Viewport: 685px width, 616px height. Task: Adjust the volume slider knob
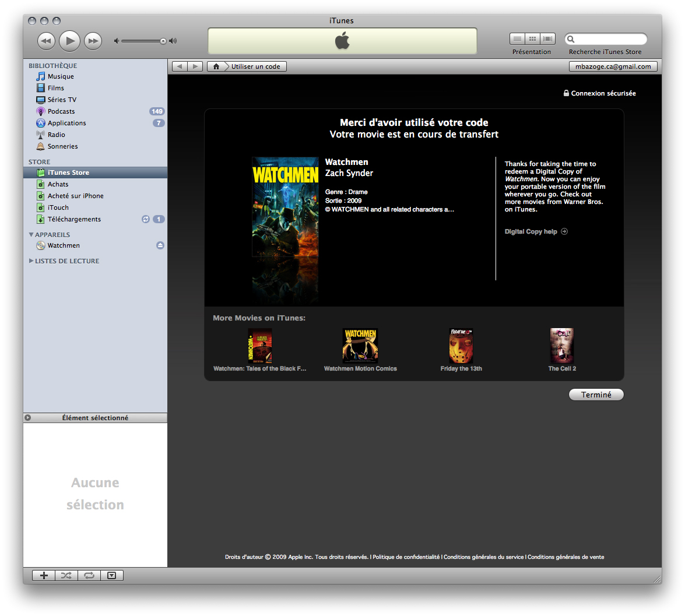click(x=163, y=41)
